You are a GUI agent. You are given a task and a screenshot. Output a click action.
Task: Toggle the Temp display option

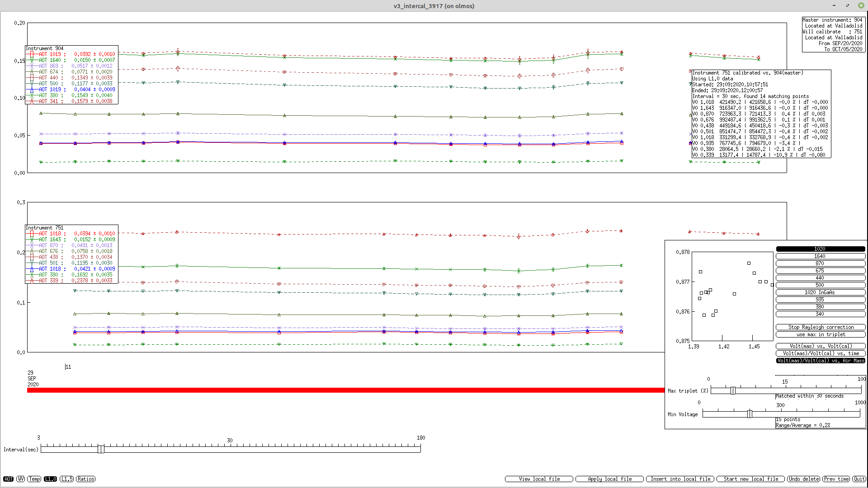[34, 479]
